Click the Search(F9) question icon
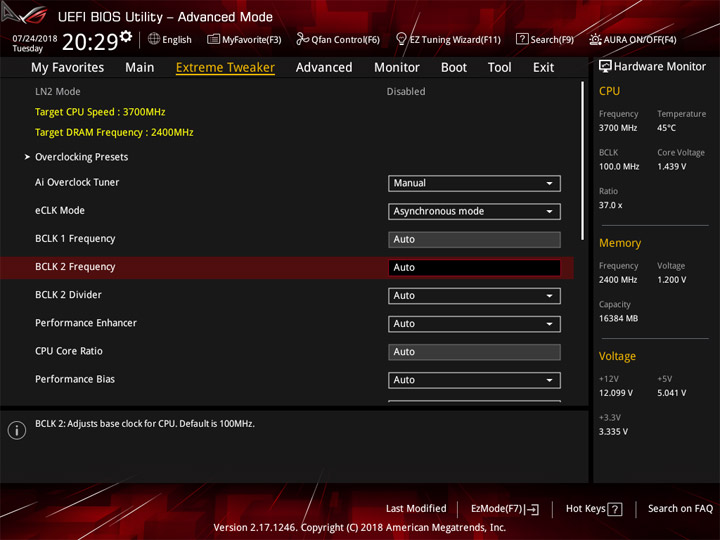Image resolution: width=720 pixels, height=540 pixels. 522,39
